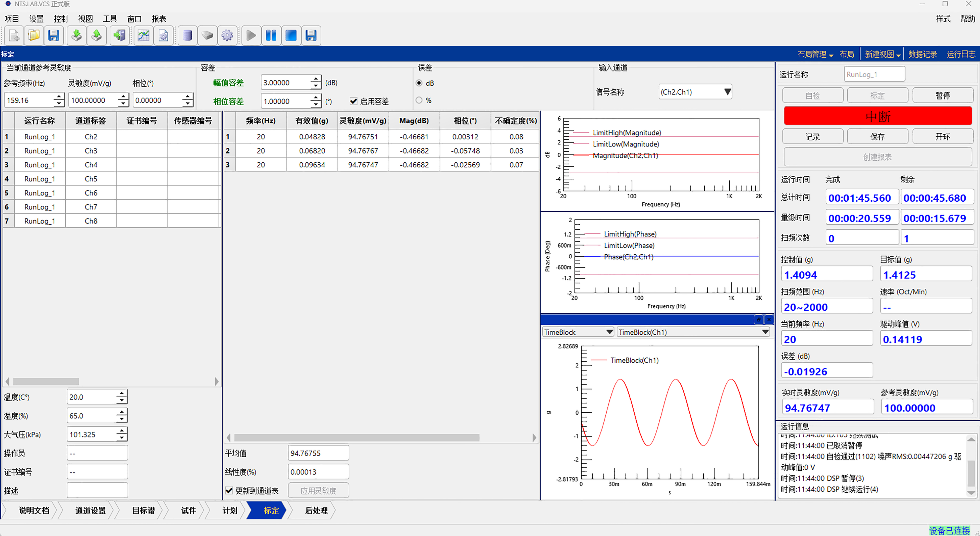
Task: Select the % error radio button
Action: (419, 100)
